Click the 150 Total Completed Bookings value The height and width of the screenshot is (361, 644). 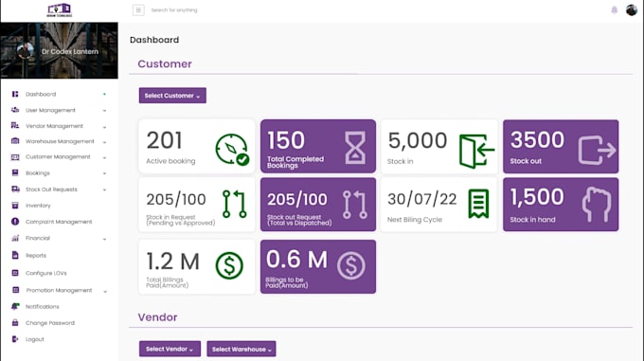pos(286,140)
